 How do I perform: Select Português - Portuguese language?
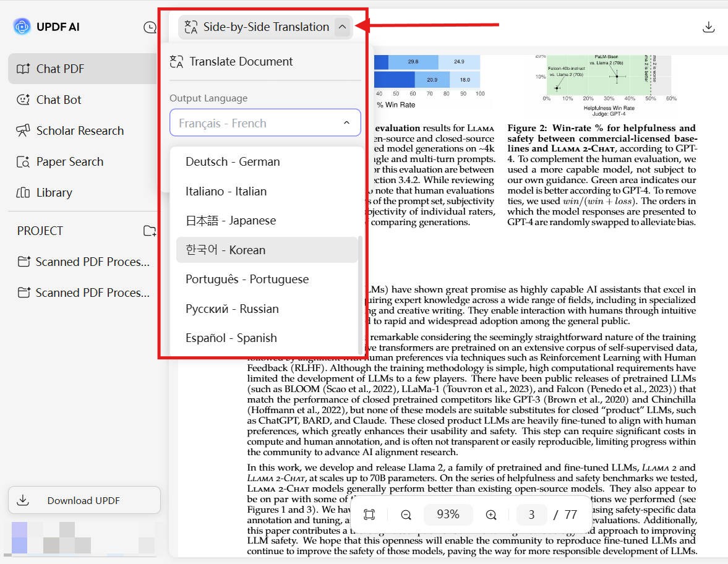(267, 279)
